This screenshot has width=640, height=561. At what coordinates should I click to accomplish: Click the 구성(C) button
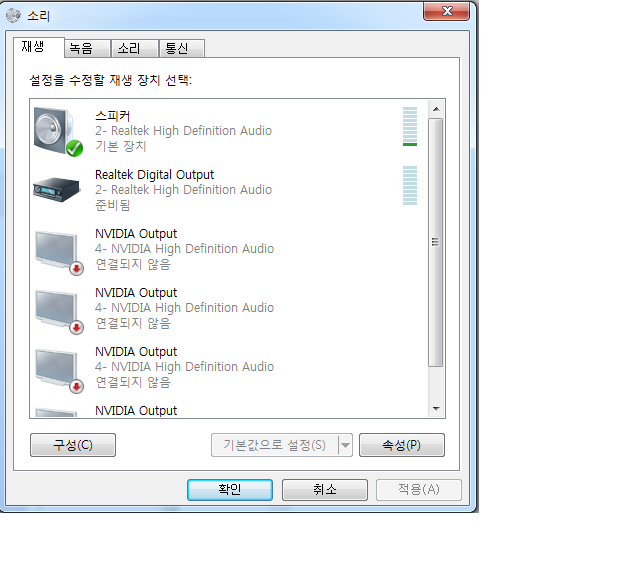[x=73, y=445]
